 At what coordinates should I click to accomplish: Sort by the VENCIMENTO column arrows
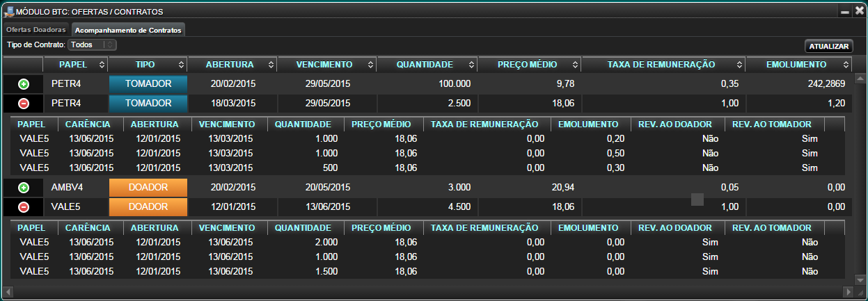click(370, 65)
